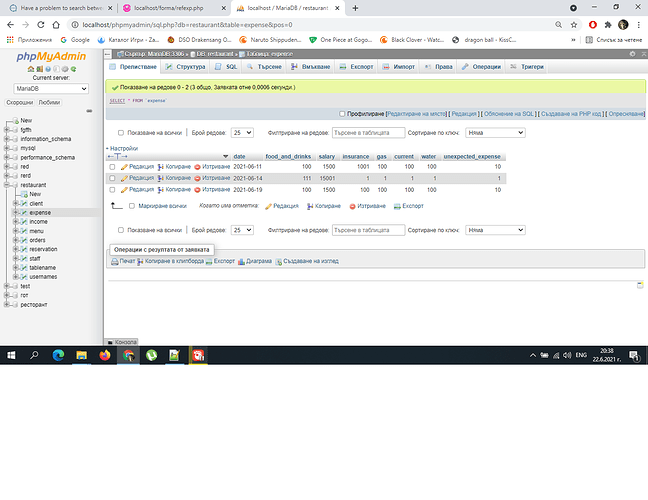Expand the mysql database node
The image size is (648, 500).
coord(7,148)
